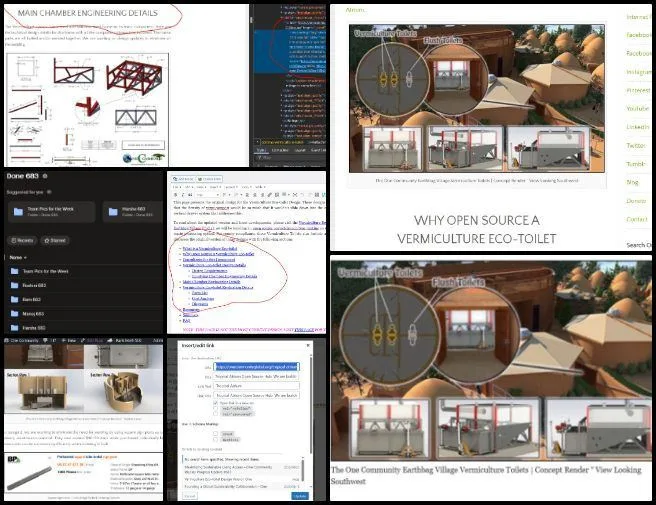Click the URL field in Insert/edit link
Viewport: 656px width, 505px height.
[255, 367]
